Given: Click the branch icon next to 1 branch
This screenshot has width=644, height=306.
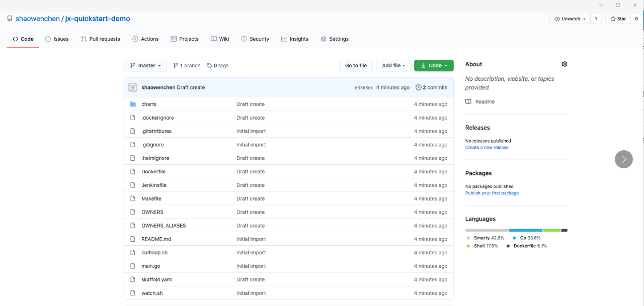Looking at the screenshot, I should click(x=176, y=65).
